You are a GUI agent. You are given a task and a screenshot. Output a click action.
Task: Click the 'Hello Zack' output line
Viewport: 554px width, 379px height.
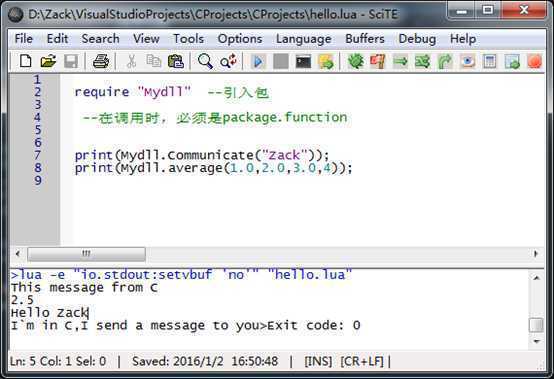click(49, 313)
